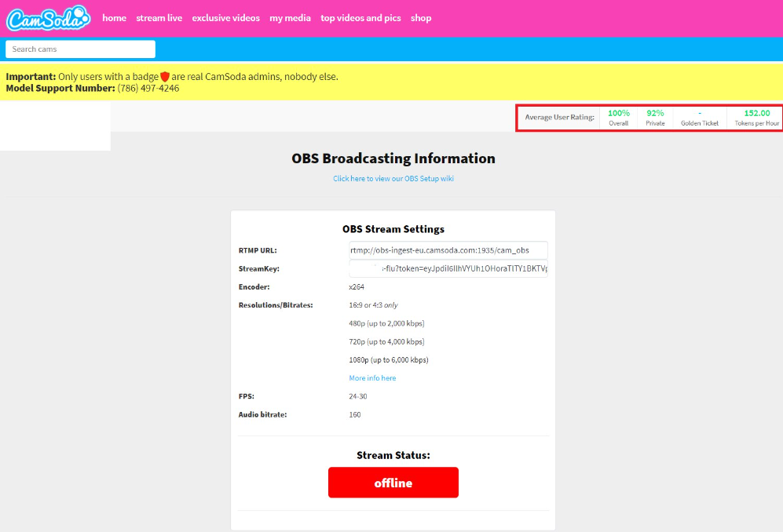The image size is (783, 532).
Task: Open exclusive videos section
Action: 225,18
